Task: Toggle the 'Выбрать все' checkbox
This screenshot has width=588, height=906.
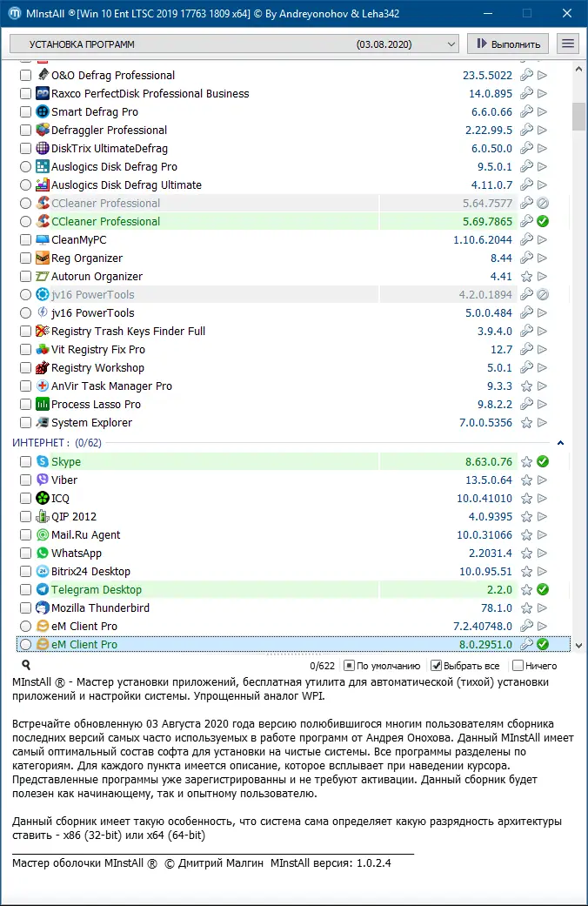Action: pyautogui.click(x=436, y=666)
